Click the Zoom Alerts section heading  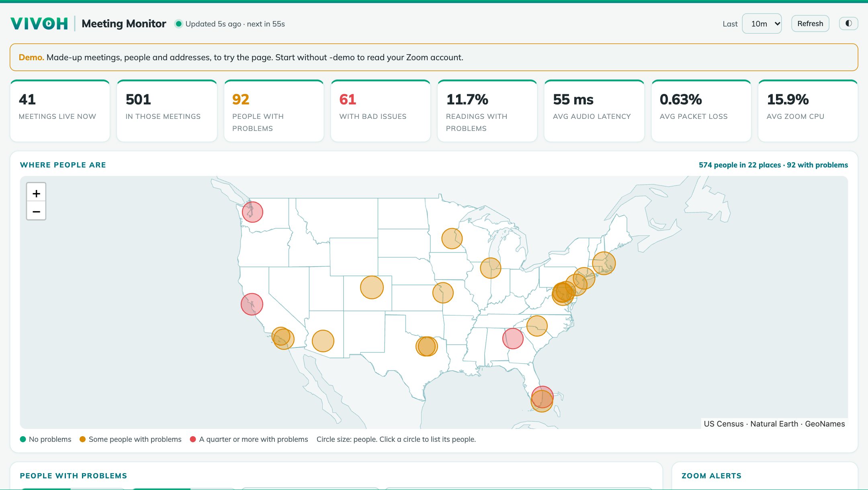(x=711, y=476)
